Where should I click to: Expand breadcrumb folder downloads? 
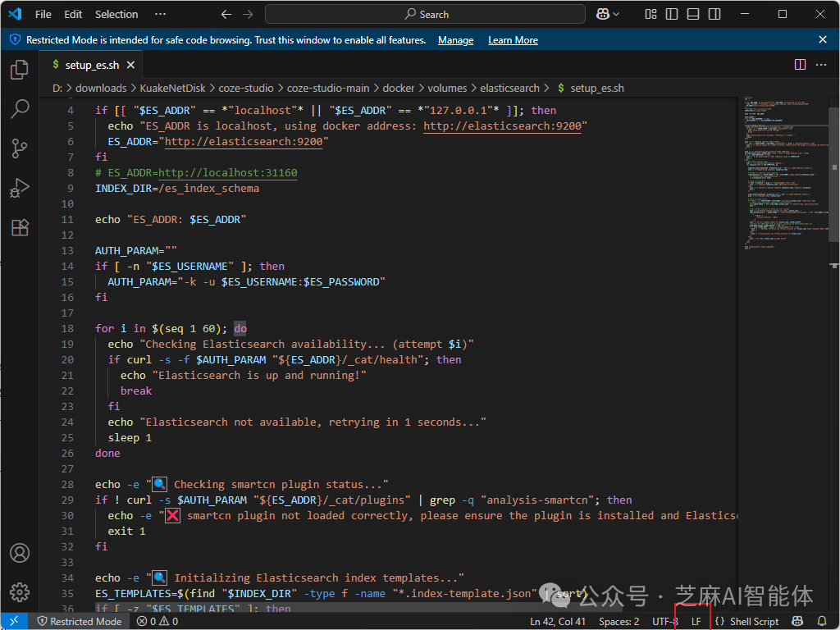pyautogui.click(x=101, y=88)
